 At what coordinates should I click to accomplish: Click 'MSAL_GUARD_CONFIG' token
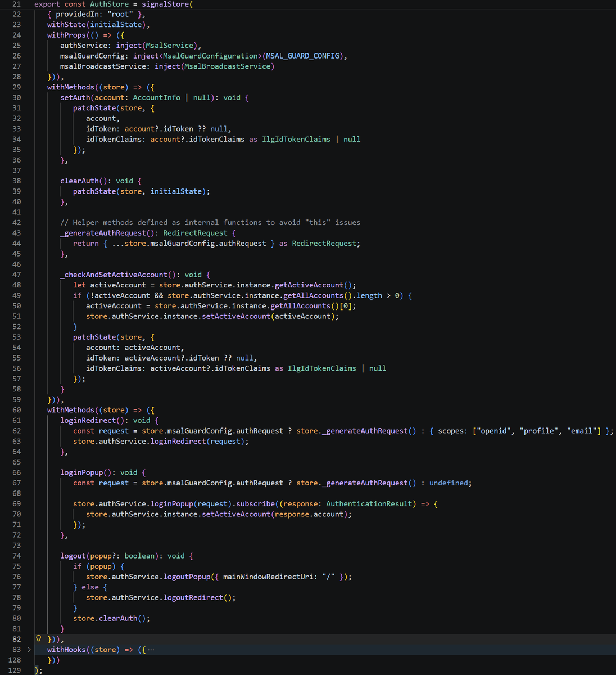(302, 56)
